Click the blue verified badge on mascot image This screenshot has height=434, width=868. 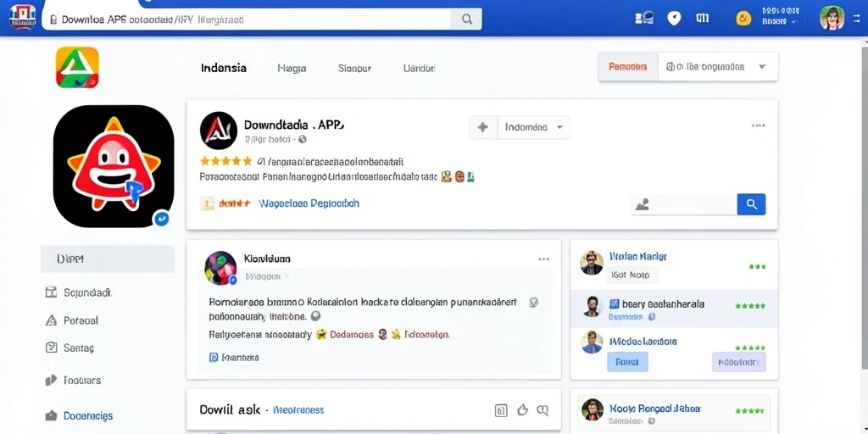click(x=161, y=219)
